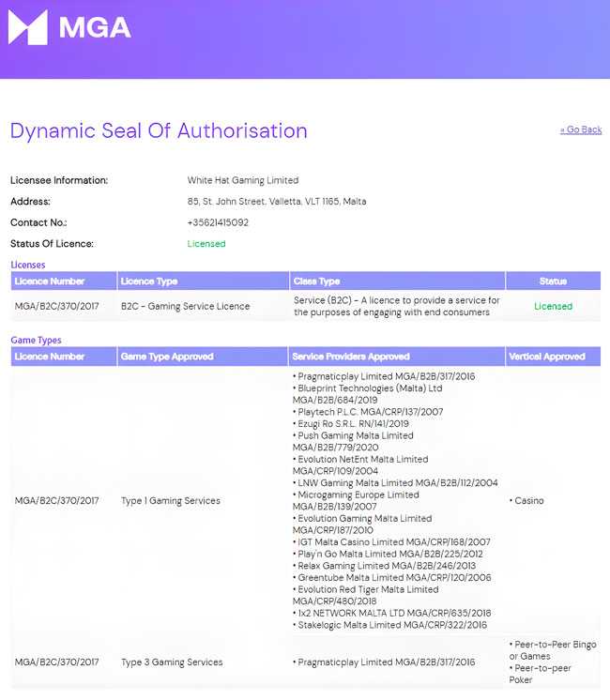The height and width of the screenshot is (700, 610).
Task: Click the Type 1 Gaming Services cell
Action: click(x=171, y=501)
